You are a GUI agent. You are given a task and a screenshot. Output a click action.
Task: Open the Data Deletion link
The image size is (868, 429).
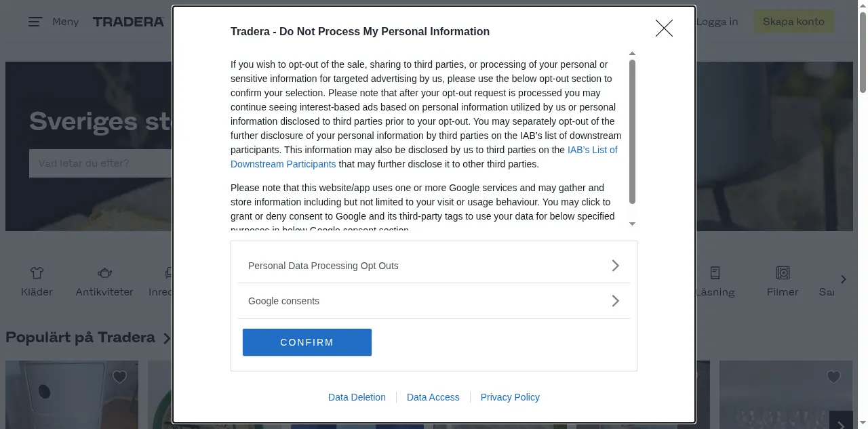tap(357, 397)
